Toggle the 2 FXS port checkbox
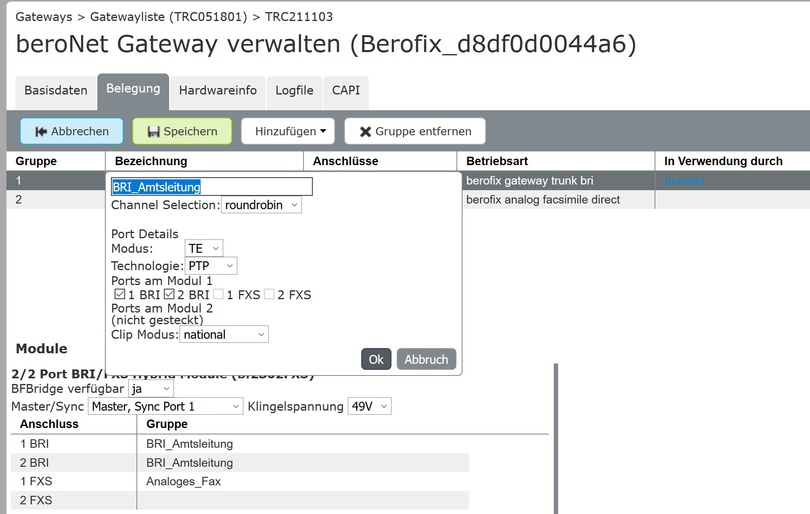810x514 pixels. pos(269,294)
